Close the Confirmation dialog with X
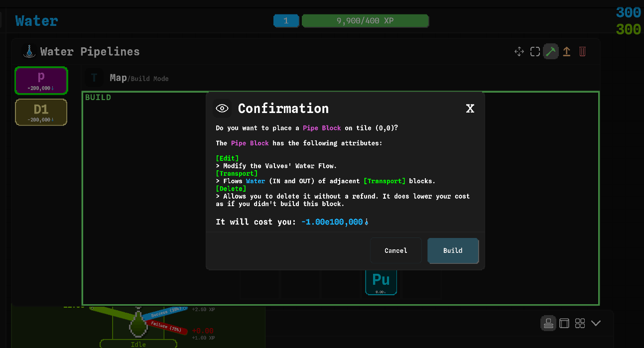 (470, 109)
